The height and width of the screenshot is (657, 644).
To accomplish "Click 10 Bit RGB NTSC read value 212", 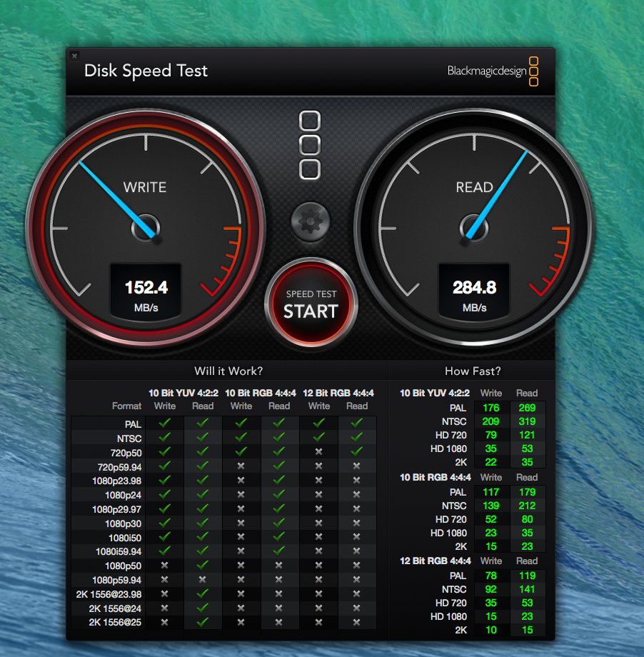I will point(527,506).
